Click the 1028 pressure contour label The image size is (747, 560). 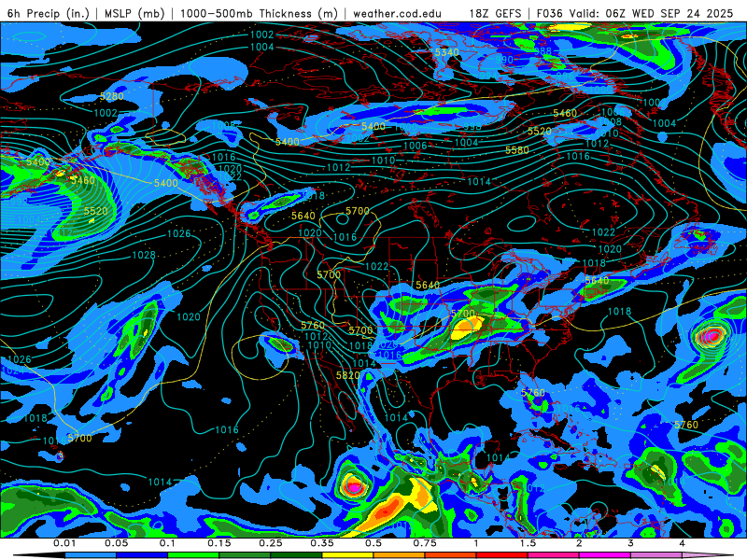(x=144, y=255)
